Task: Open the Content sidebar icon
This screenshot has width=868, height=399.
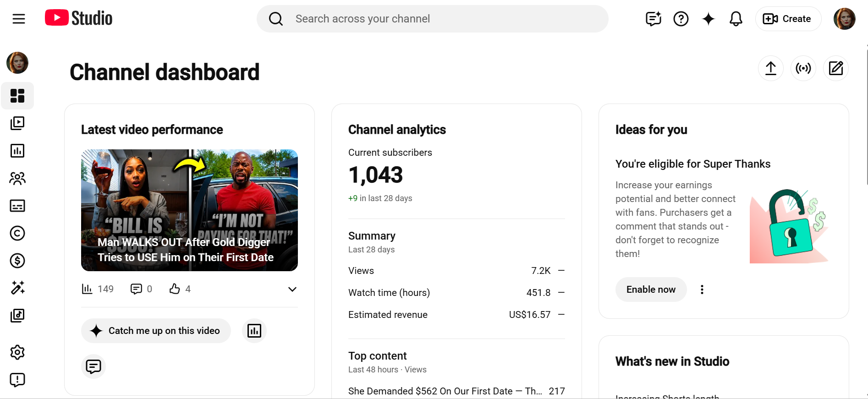Action: click(x=17, y=123)
